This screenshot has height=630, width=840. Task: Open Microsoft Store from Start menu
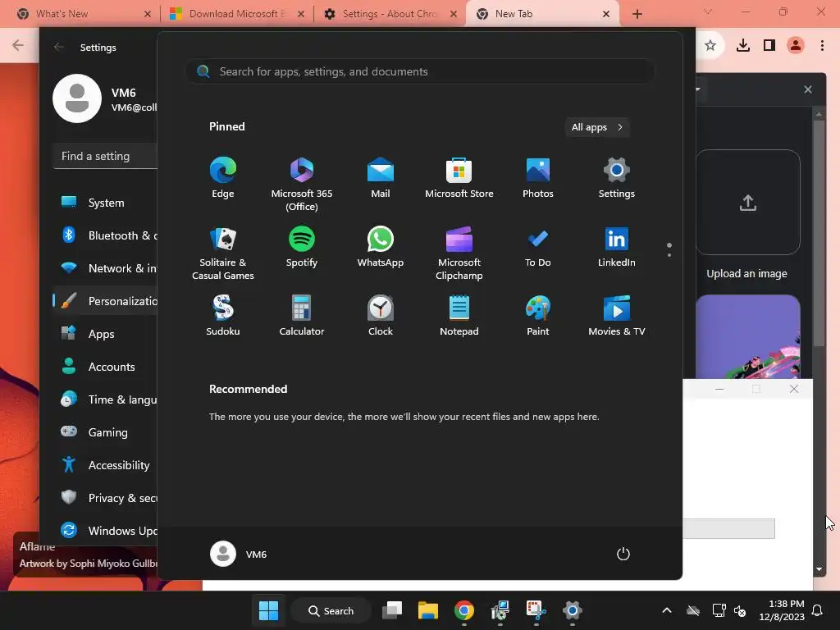[x=459, y=178]
